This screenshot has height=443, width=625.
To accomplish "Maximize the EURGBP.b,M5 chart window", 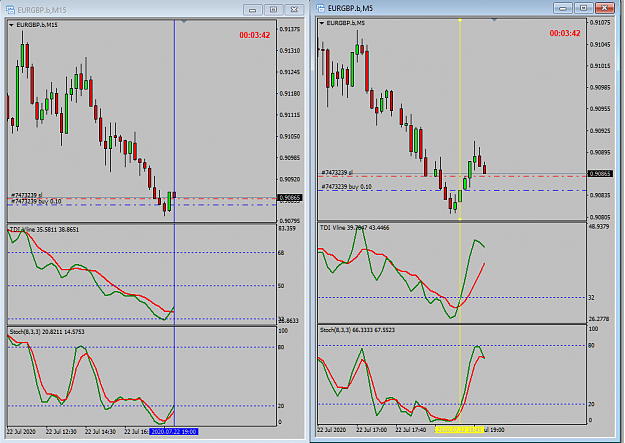I will (584, 8).
